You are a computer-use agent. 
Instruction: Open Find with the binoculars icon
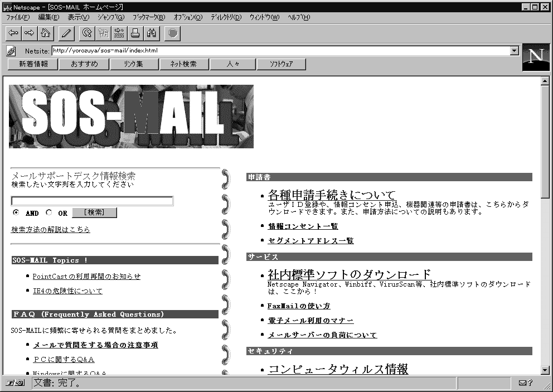point(152,33)
